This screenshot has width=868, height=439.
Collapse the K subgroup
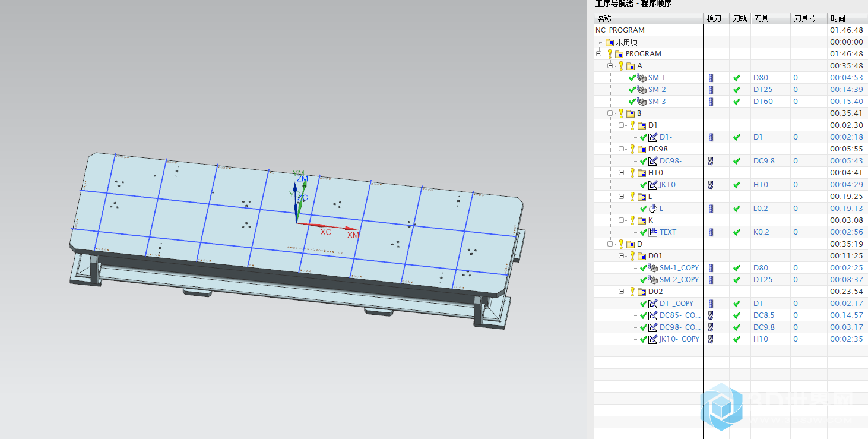(622, 220)
